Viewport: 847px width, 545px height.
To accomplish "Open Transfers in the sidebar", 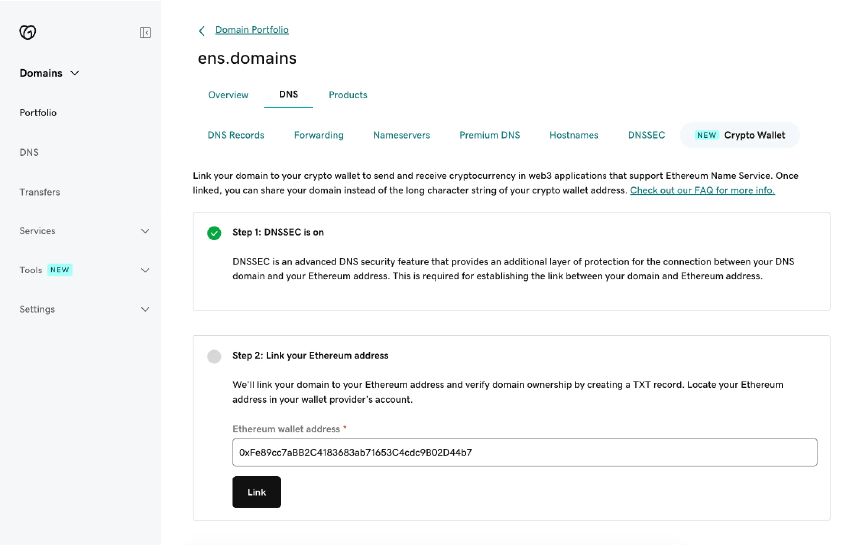I will [40, 192].
